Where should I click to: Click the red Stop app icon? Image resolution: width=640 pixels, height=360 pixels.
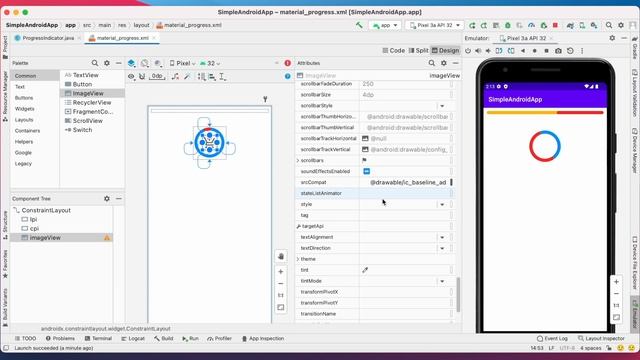555,25
